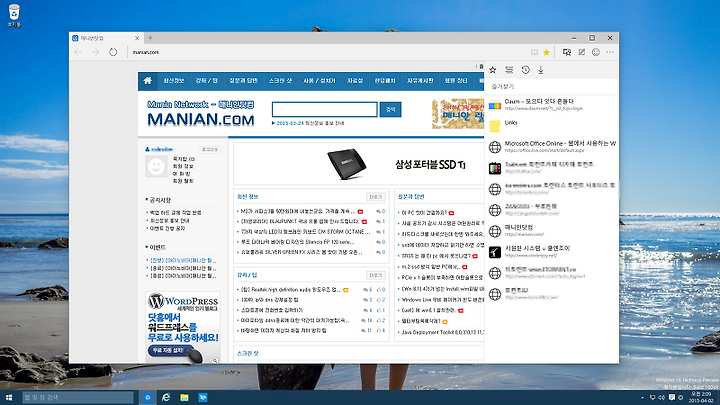Image resolution: width=720 pixels, height=405 pixels.
Task: Open the fifth site navigation menu item
Action: [x=319, y=81]
